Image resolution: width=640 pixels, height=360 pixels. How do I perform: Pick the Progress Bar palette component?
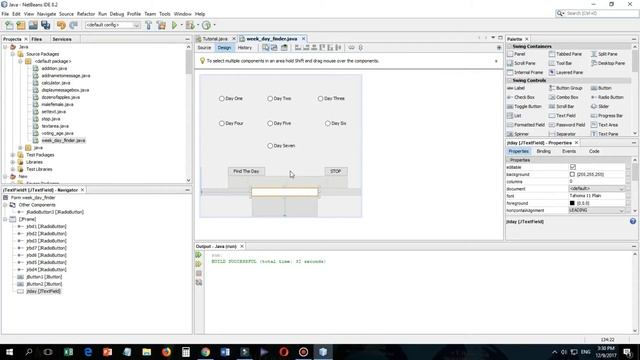tap(607, 116)
